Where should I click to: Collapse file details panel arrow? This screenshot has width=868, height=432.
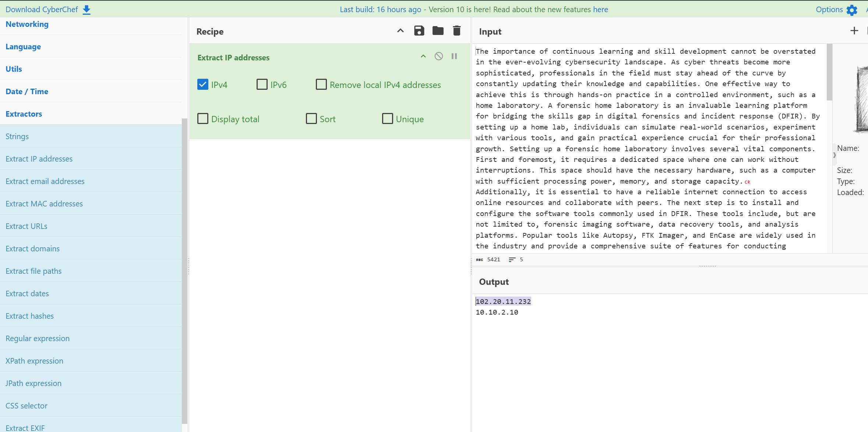[x=835, y=155]
